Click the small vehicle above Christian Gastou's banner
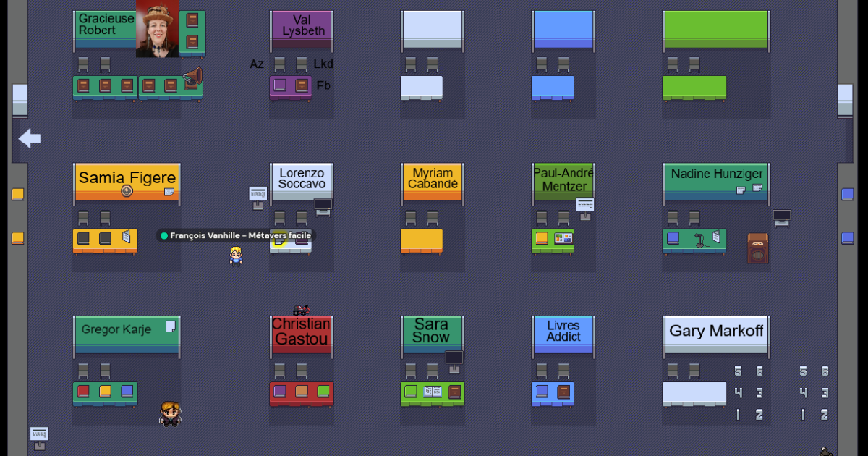Viewport: 868px width, 456px height. 302,310
